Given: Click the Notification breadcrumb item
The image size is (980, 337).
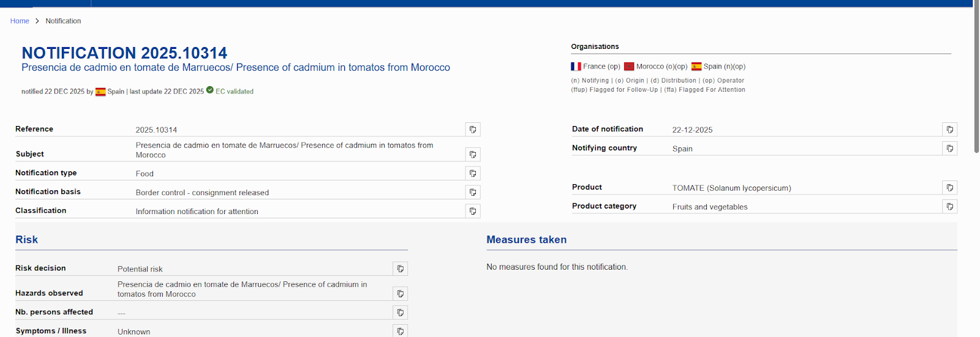Looking at the screenshot, I should point(63,21).
